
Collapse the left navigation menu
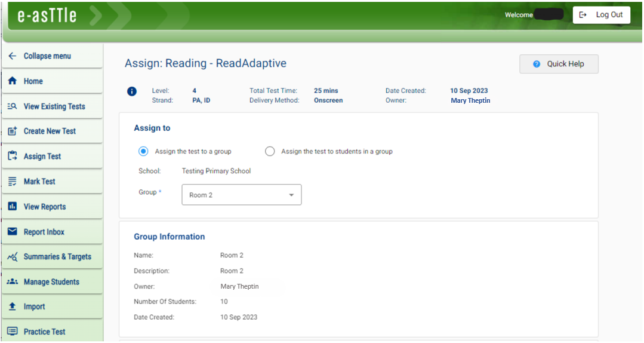(41, 56)
